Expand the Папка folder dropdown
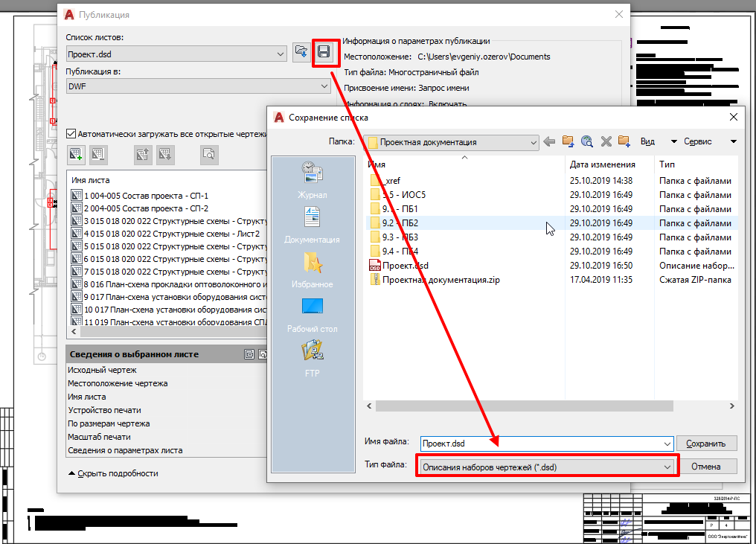 451,142
